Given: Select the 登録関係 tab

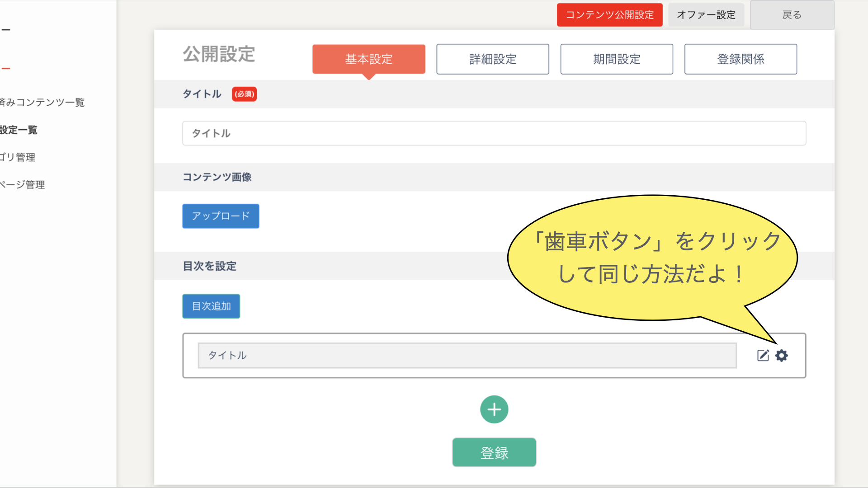Looking at the screenshot, I should click(x=740, y=59).
